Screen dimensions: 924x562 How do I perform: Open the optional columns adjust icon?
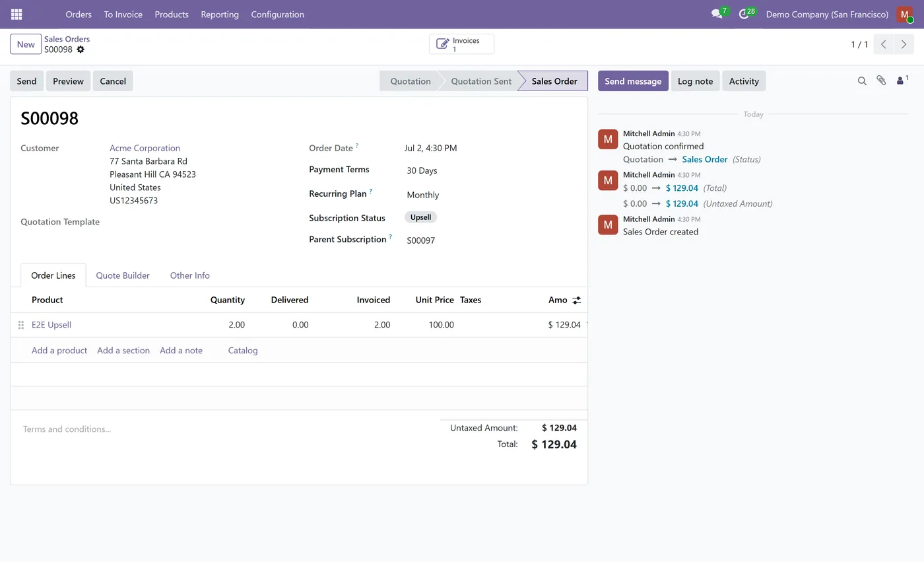(x=577, y=300)
